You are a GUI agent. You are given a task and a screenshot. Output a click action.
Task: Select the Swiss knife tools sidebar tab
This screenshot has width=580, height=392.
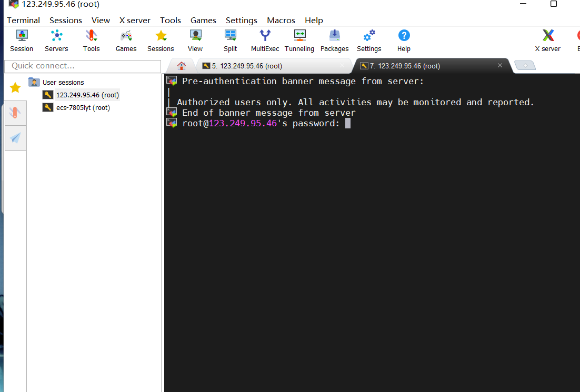[x=15, y=113]
